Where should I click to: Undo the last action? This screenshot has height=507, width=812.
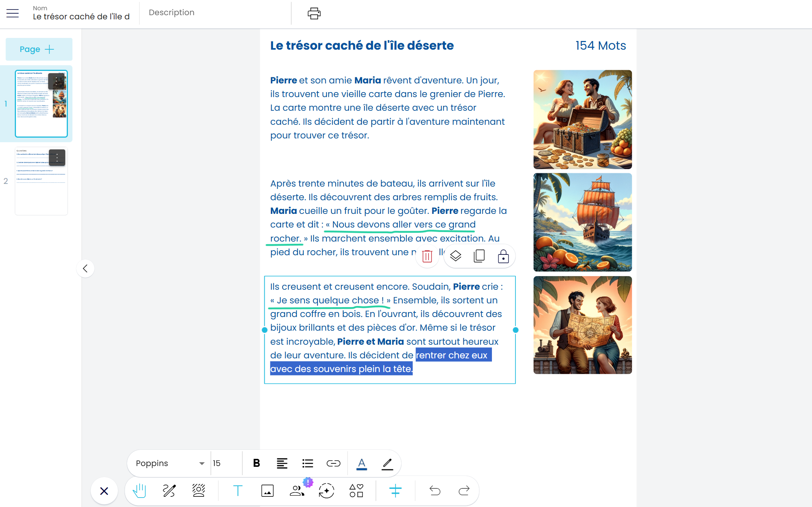pos(435,491)
